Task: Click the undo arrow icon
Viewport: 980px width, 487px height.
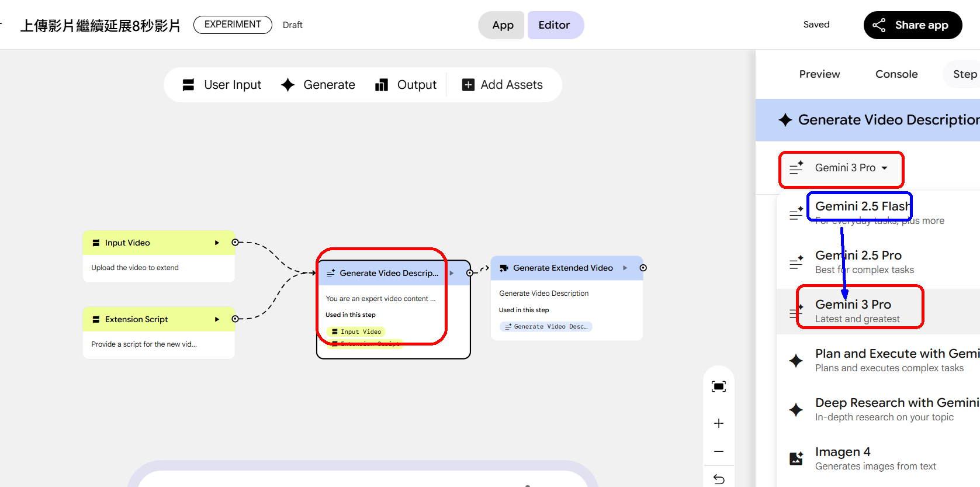Action: 718,479
